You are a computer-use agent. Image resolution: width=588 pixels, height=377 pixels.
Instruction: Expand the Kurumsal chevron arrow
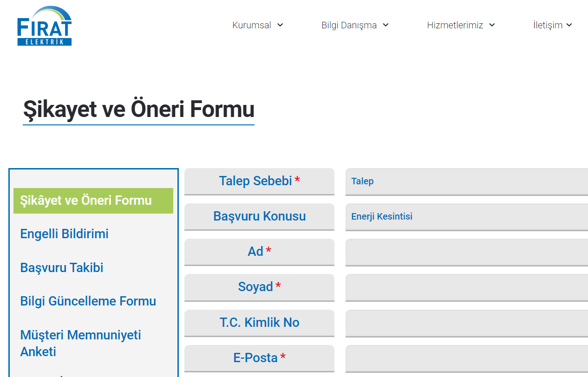pyautogui.click(x=280, y=25)
